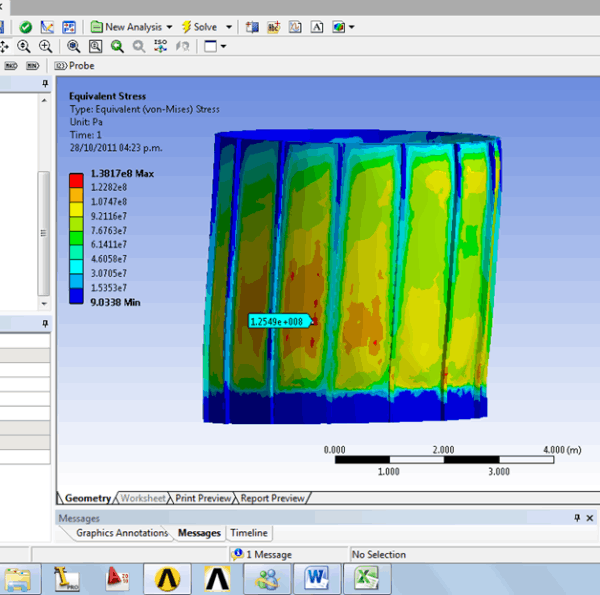Open Microsoft Word from the taskbar
This screenshot has height=595, width=600.
point(319,578)
